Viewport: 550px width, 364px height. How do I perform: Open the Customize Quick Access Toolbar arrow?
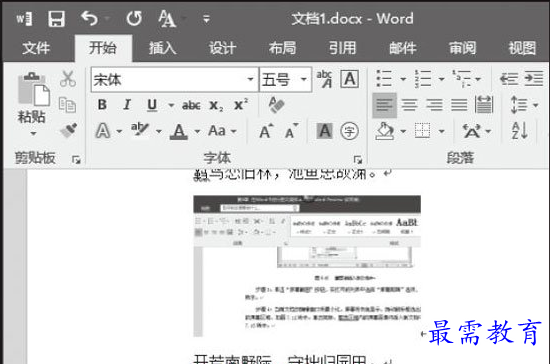206,19
